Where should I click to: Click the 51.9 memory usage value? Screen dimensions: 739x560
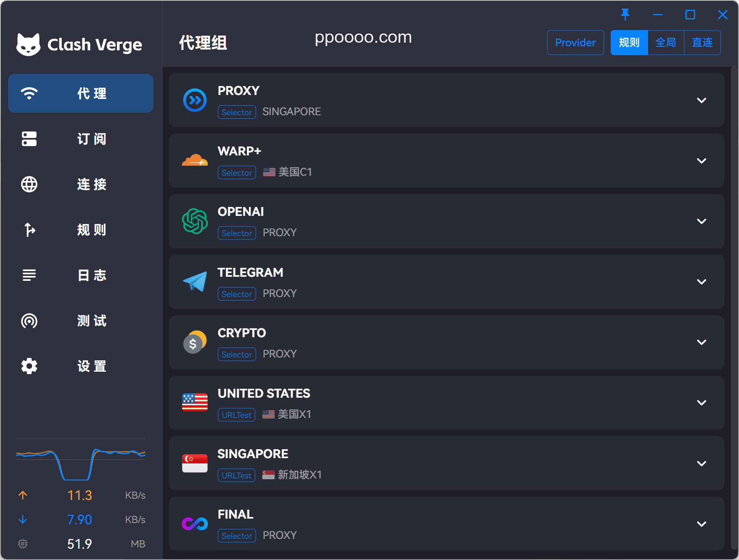point(80,544)
